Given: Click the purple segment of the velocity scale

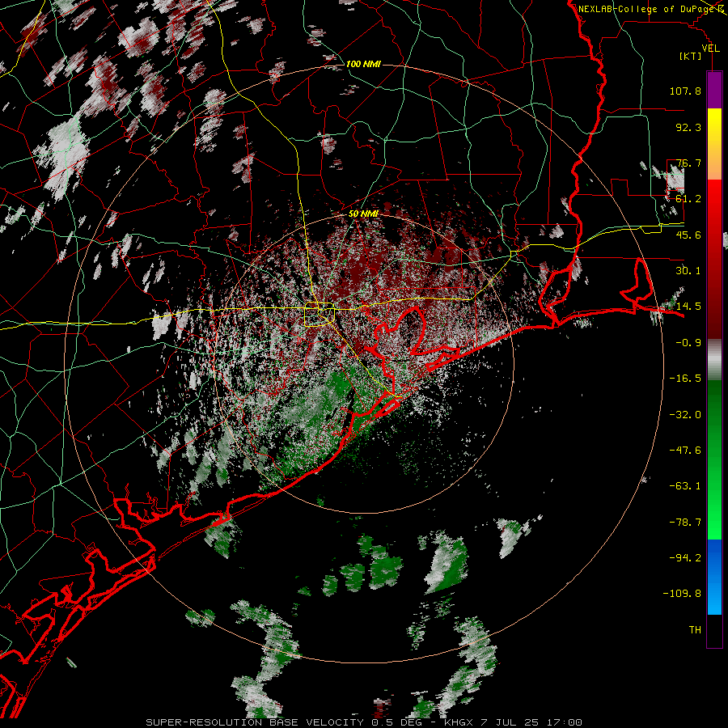Looking at the screenshot, I should click(714, 90).
